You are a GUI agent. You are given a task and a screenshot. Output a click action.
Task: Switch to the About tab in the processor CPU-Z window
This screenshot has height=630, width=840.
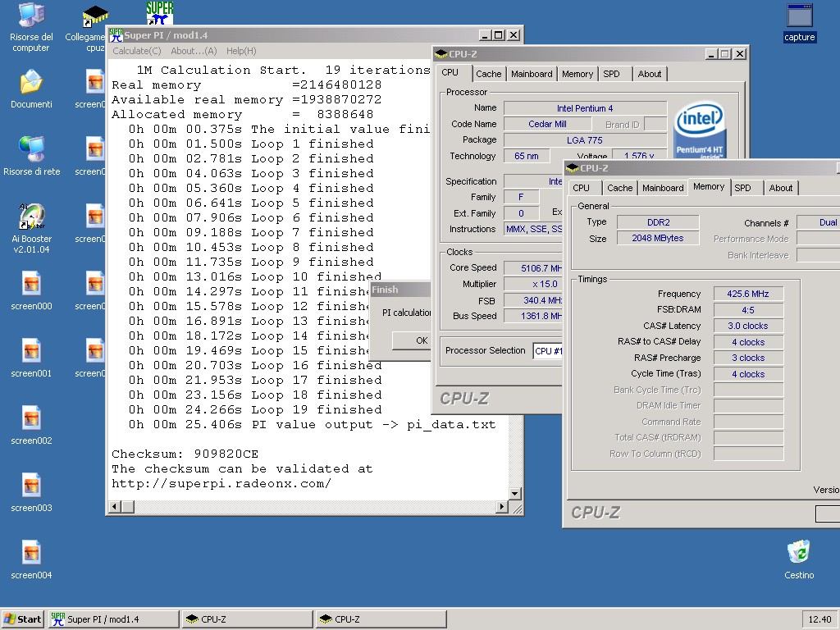650,74
